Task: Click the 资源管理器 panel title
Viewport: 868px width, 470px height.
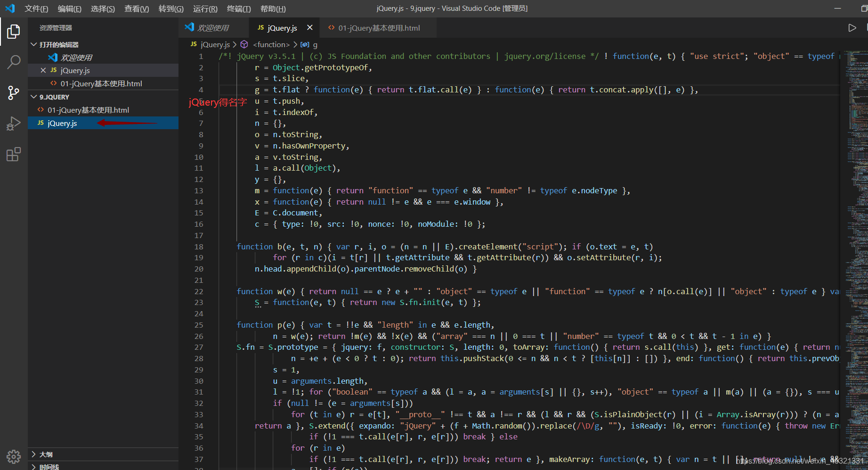Action: pos(56,28)
